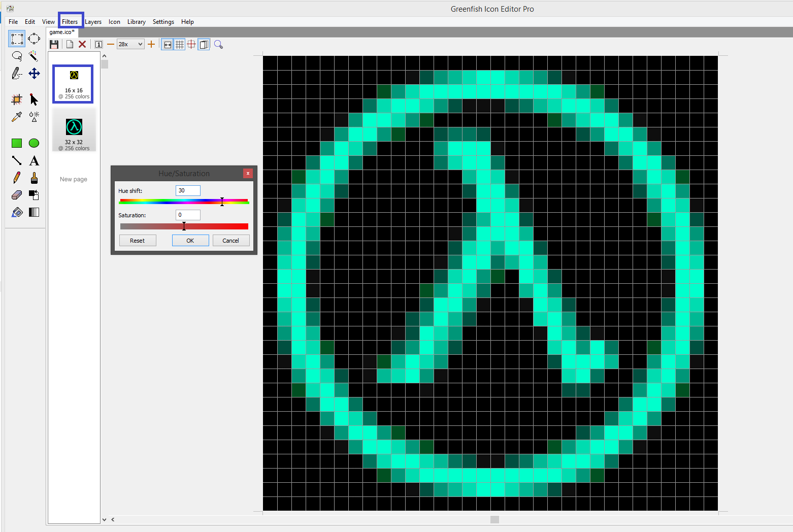Open the Edit menu
793x532 pixels.
coord(30,22)
